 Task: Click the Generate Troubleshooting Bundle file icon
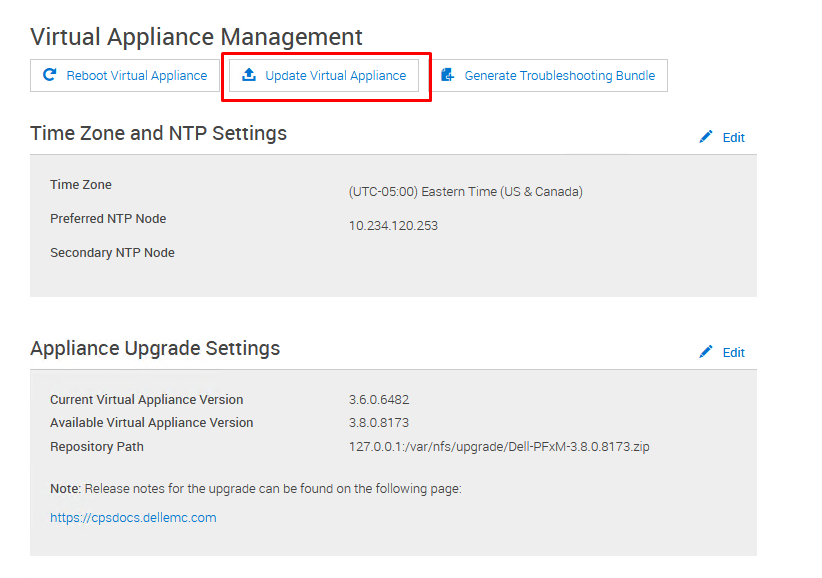448,75
